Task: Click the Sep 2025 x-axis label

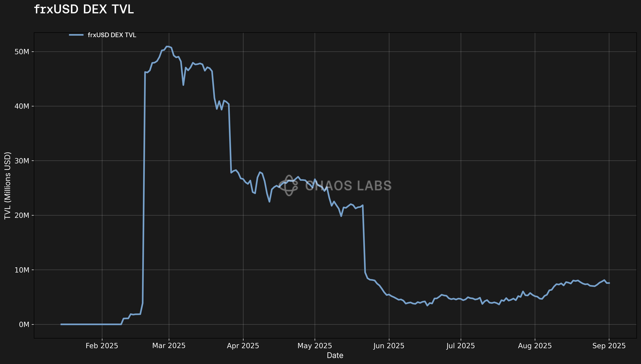Action: pos(609,346)
